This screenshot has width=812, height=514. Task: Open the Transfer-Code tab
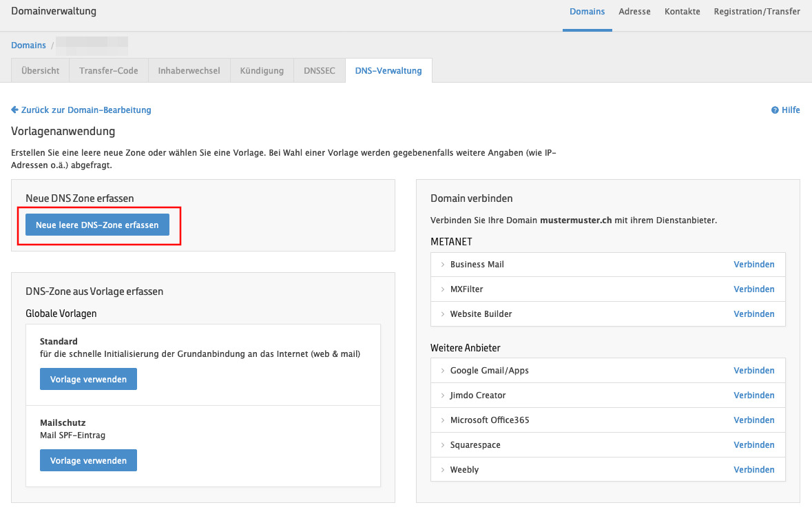[x=108, y=71]
